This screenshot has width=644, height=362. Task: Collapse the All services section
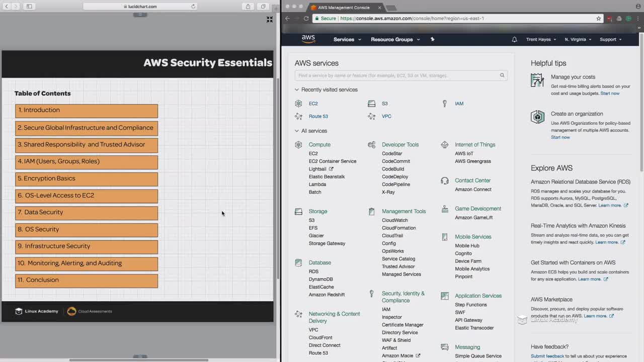tap(297, 131)
